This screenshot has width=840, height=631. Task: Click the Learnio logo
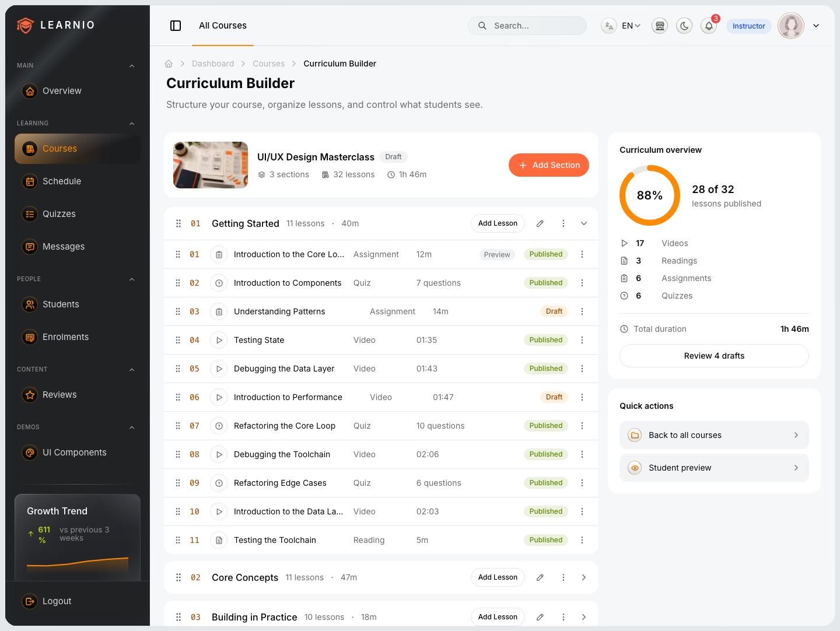(56, 25)
